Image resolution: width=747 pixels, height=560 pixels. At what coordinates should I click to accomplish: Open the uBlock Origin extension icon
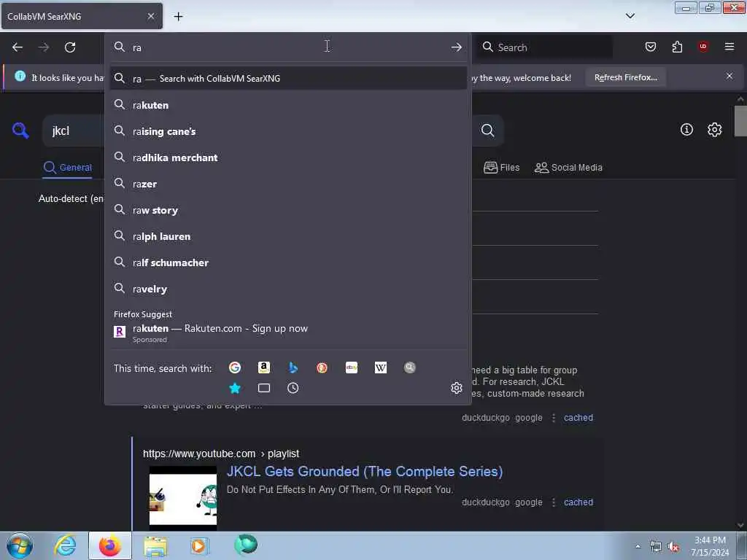click(703, 47)
